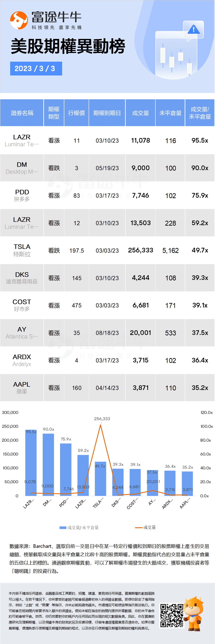215x644 pixels.
Task: Click the orange 成交量 legend line
Action: (x=139, y=528)
